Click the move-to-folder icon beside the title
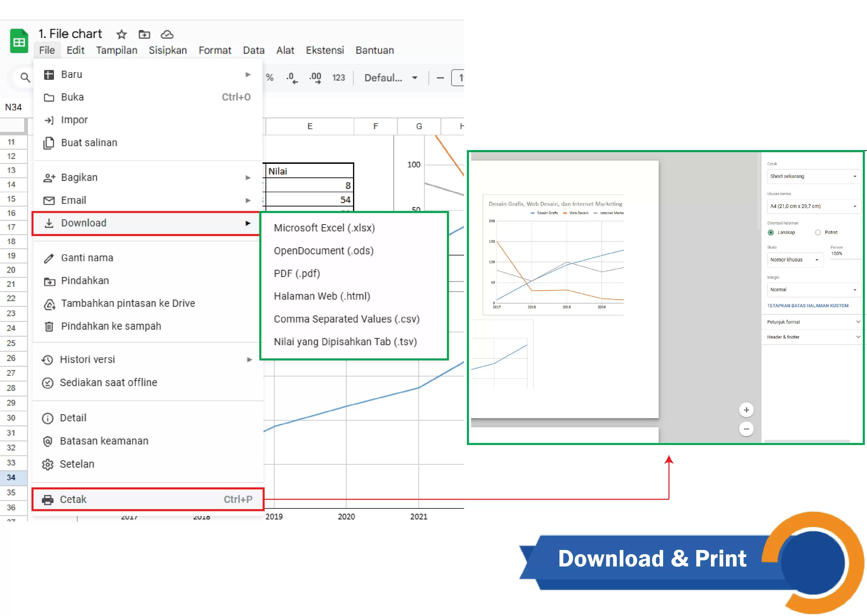Image resolution: width=867 pixels, height=616 pixels. coord(144,34)
